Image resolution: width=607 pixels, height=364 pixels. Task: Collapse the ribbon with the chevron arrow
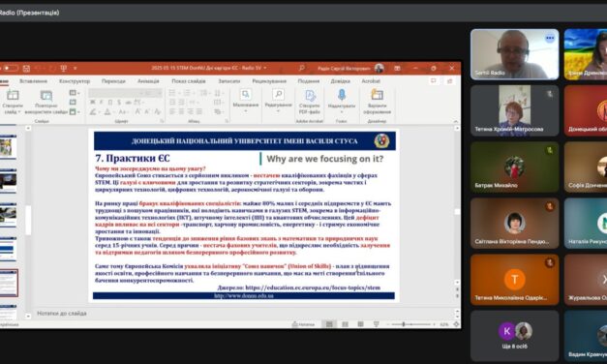point(455,121)
